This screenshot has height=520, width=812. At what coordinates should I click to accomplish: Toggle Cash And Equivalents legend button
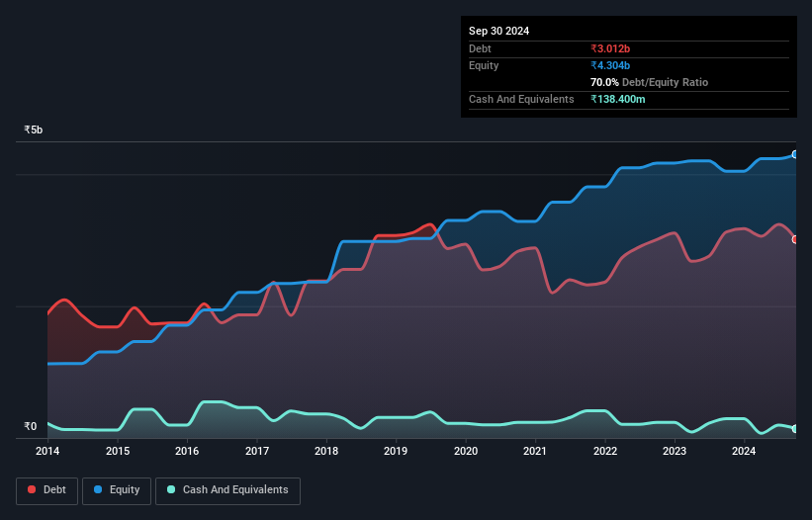click(x=227, y=490)
